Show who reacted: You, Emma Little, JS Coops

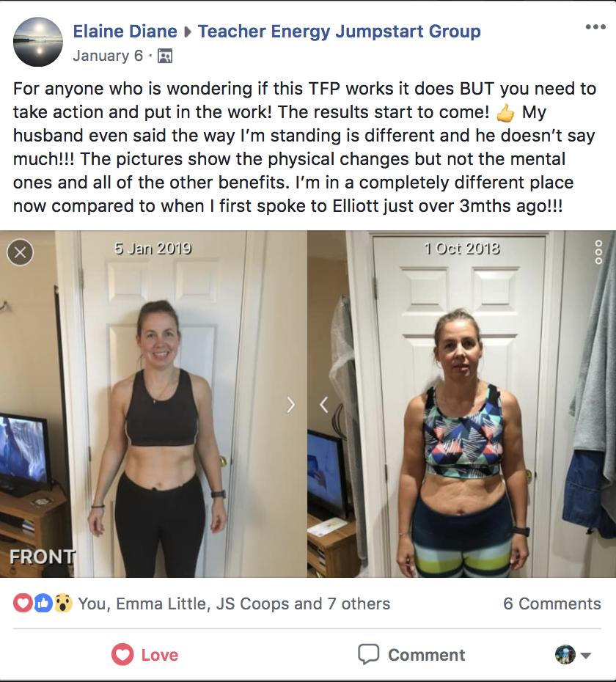click(234, 604)
